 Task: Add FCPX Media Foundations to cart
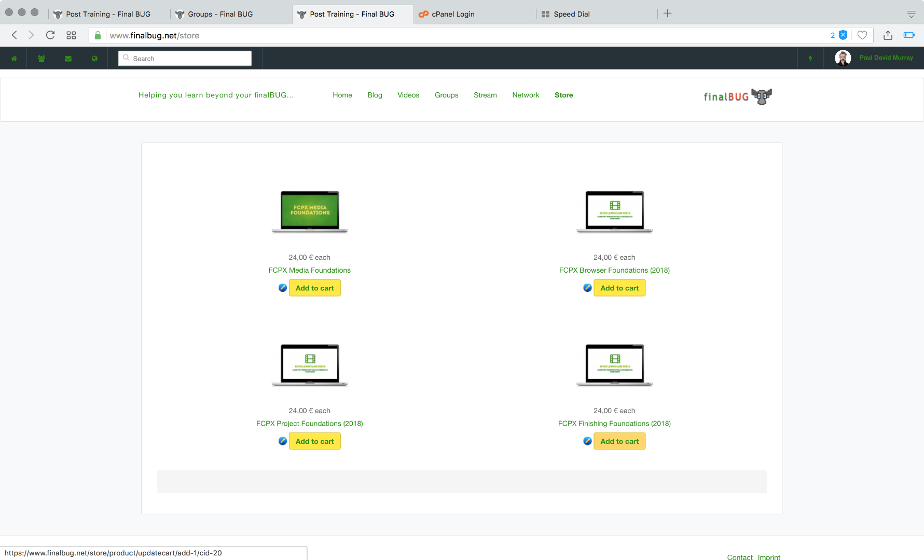pos(314,288)
